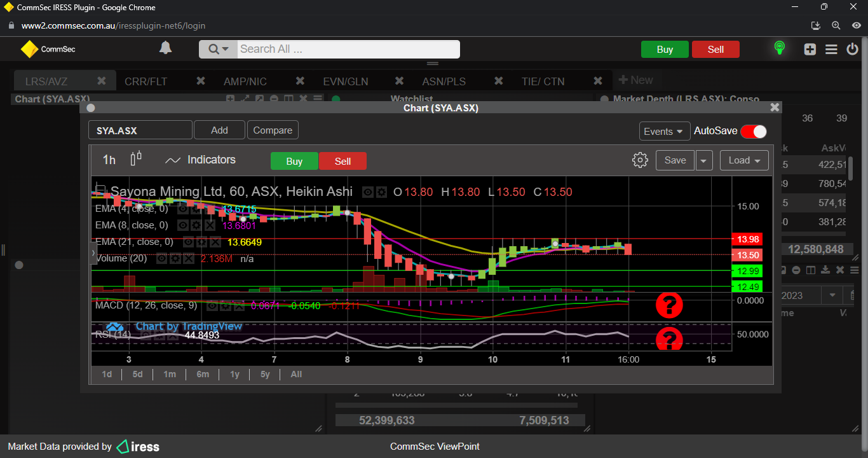Click the power logout icon
The height and width of the screenshot is (458, 868).
click(x=853, y=49)
